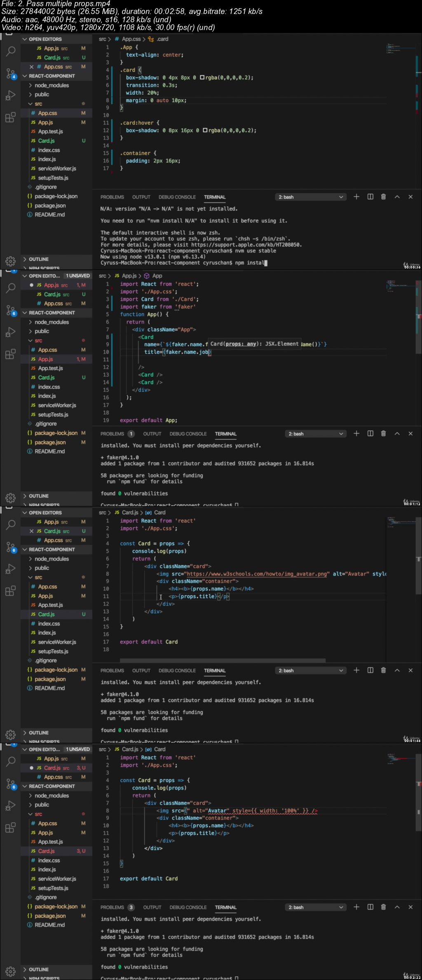
Task: Open PROBLEMS tab showing 3 problems
Action: [x=117, y=908]
